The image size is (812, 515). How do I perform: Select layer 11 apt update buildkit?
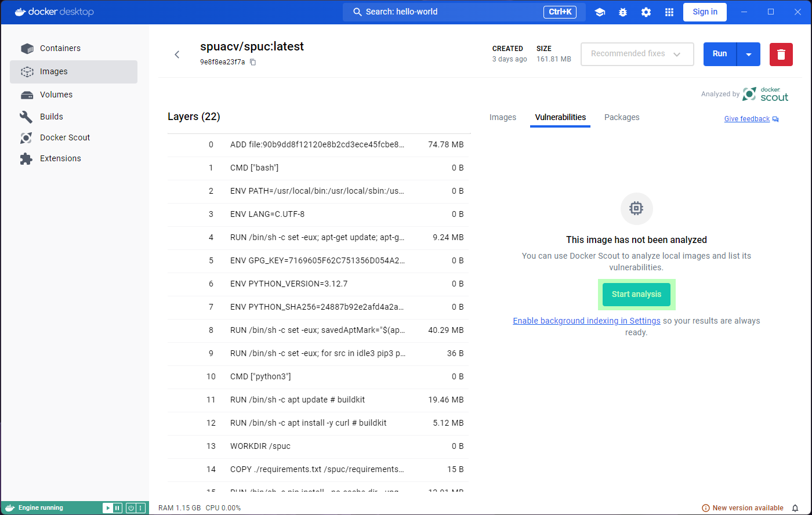click(x=319, y=400)
